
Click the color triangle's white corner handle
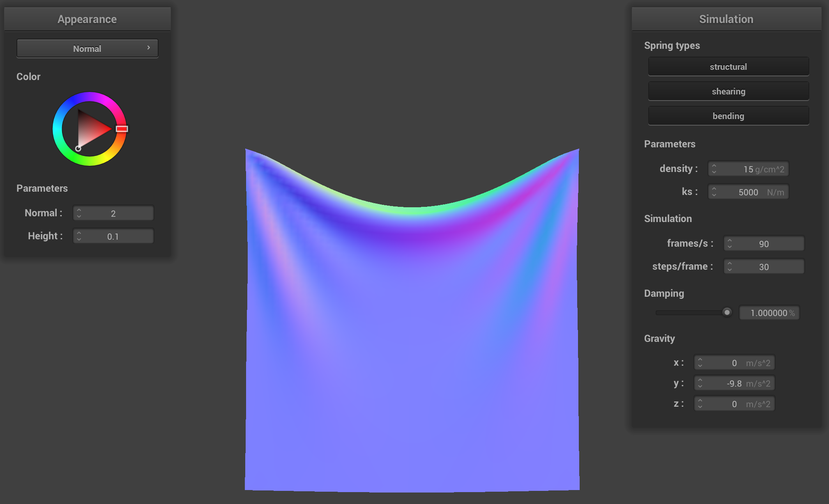(78, 149)
